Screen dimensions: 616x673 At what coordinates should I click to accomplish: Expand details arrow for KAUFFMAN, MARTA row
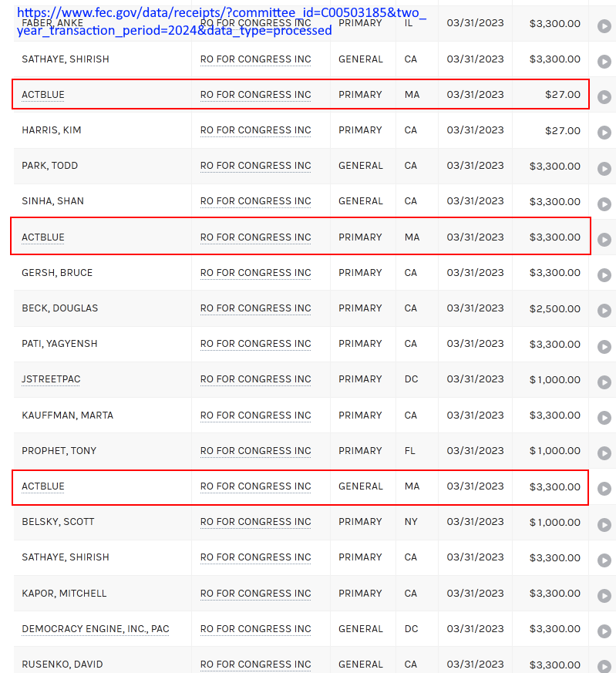(604, 418)
